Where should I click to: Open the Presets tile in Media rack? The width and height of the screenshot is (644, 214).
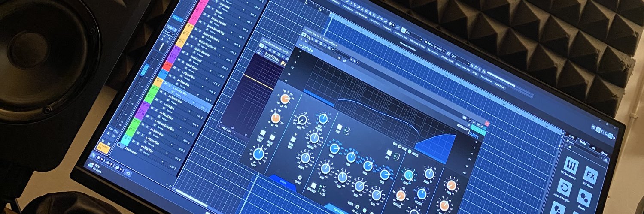click(x=584, y=197)
